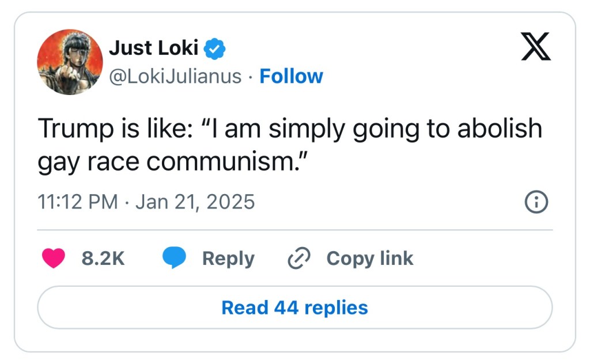Click the chain link icon
Image resolution: width=590 pixels, height=364 pixels.
click(x=299, y=259)
